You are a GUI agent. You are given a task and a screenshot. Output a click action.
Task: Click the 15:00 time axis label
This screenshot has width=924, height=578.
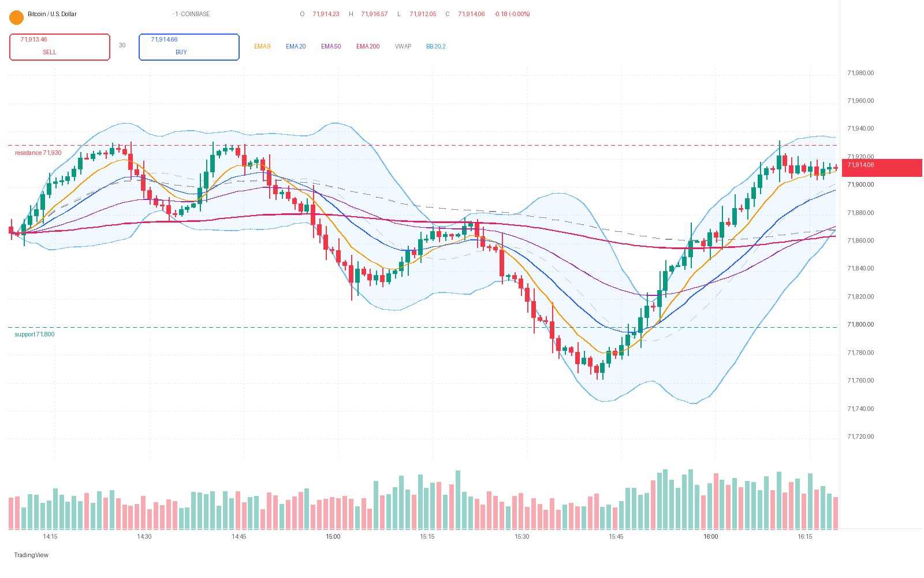click(333, 536)
